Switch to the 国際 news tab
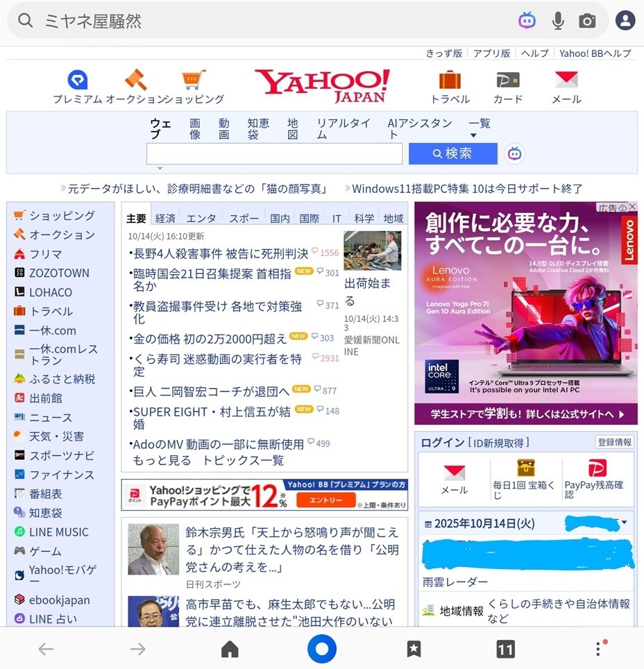The image size is (644, 669). coord(310,219)
